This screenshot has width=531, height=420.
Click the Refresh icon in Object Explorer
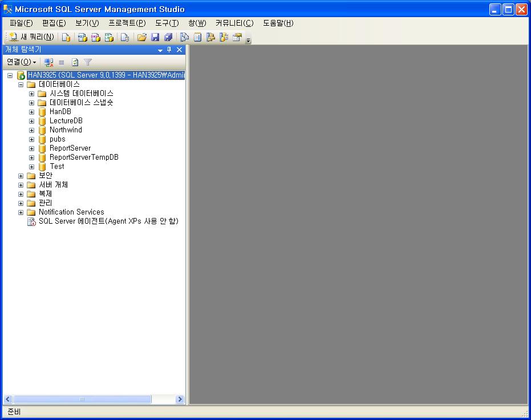tap(75, 62)
